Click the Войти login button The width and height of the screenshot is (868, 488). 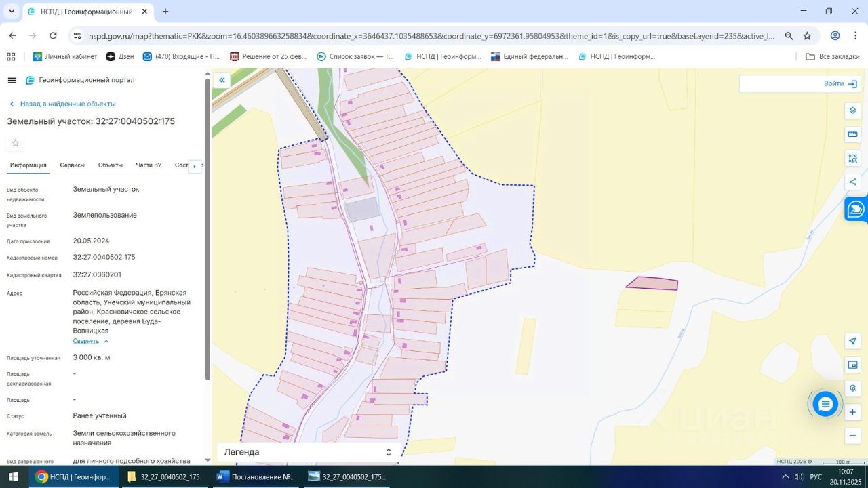pyautogui.click(x=840, y=83)
